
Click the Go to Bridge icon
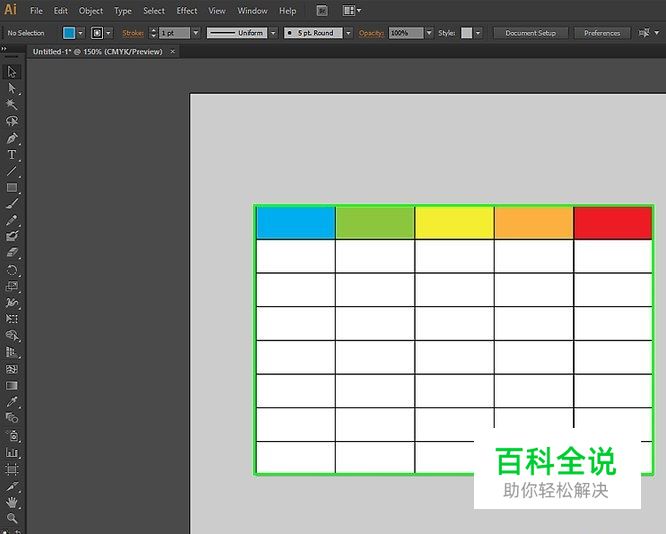[x=322, y=11]
